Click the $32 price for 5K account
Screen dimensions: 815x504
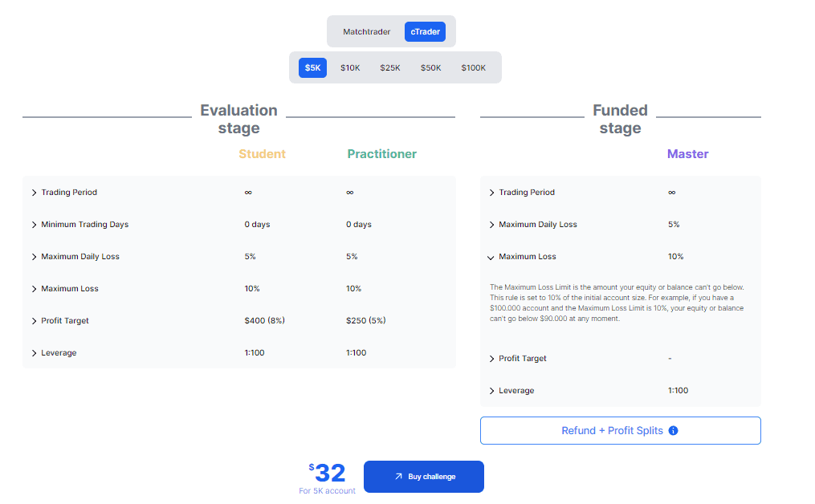click(x=328, y=473)
